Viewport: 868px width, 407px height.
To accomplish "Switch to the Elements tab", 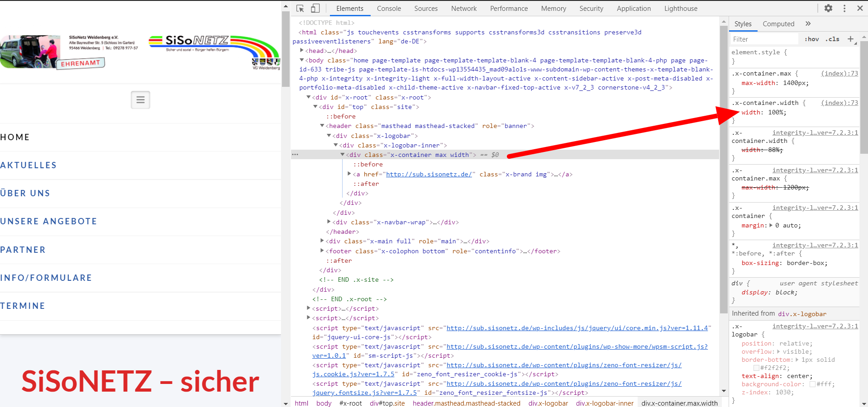I will point(349,9).
